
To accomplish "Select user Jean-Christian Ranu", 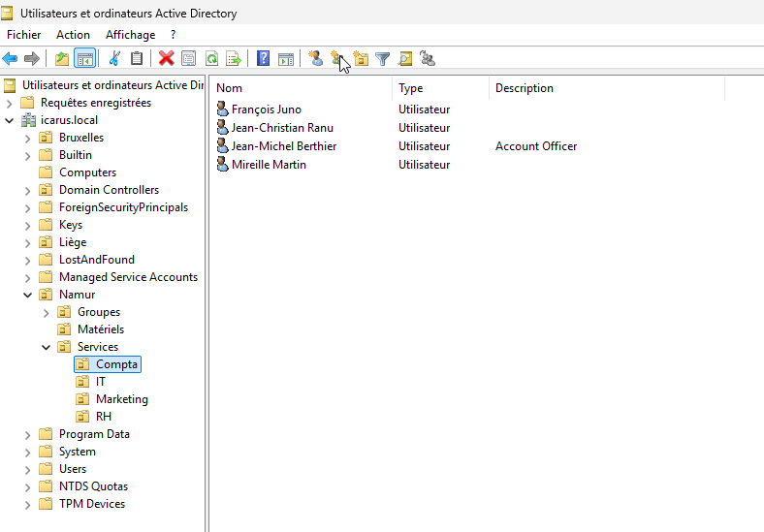I will coord(282,128).
